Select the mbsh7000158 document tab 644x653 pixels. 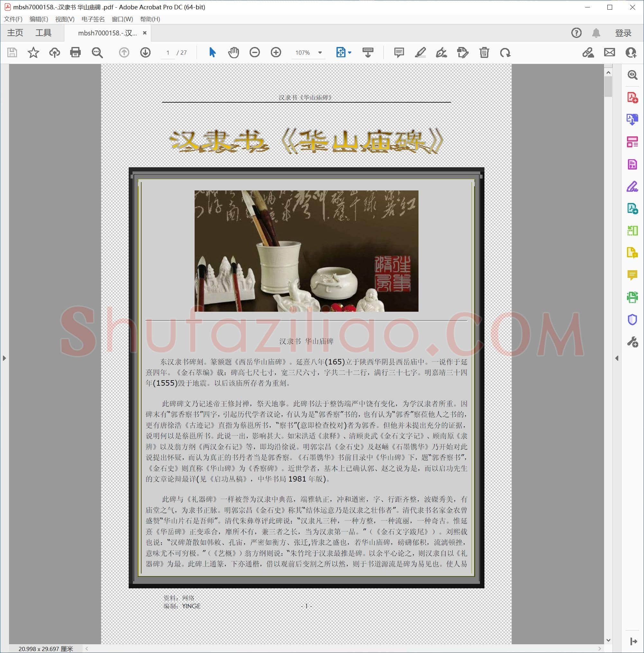click(x=107, y=33)
